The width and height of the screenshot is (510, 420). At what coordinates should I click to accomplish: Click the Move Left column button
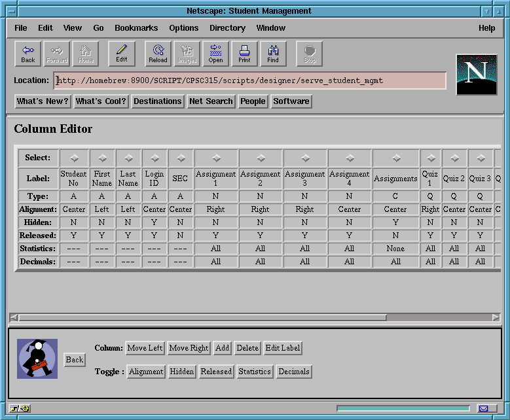(145, 348)
